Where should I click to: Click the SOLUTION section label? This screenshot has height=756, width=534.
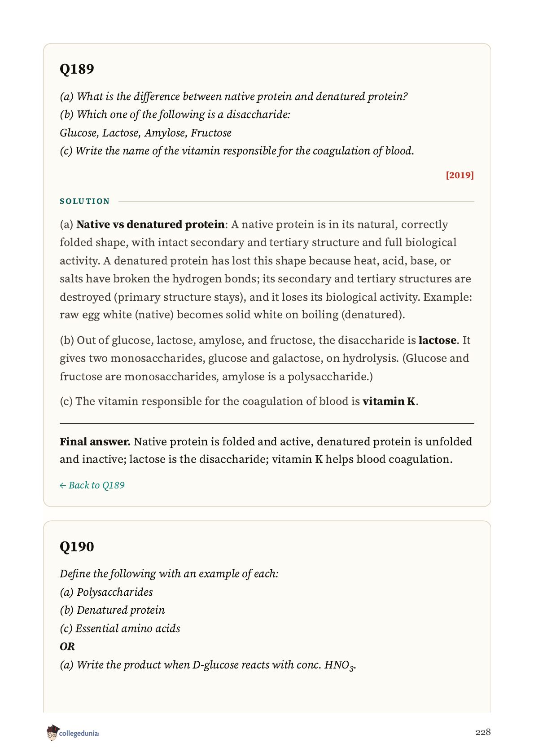click(85, 201)
